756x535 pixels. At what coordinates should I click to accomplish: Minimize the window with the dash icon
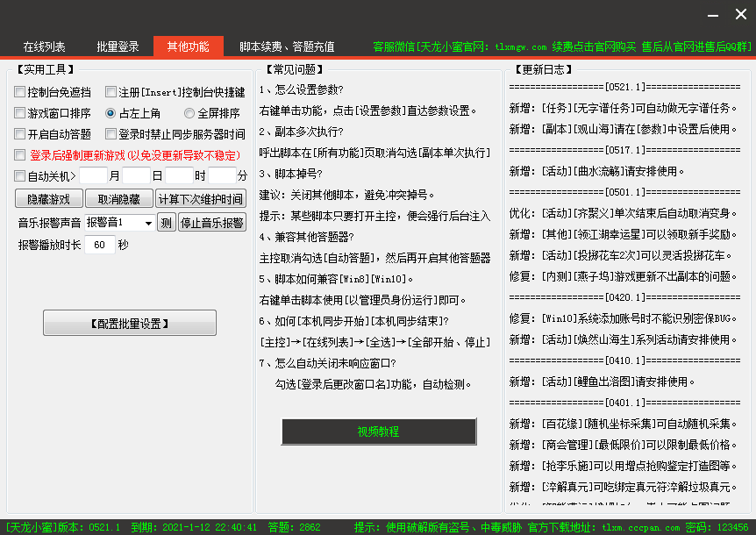713,16
